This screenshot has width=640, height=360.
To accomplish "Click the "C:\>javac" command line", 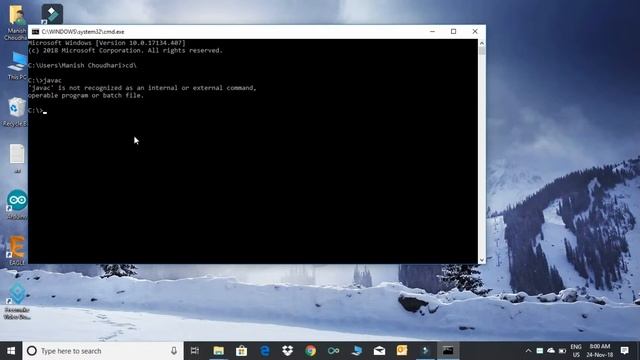I will point(45,80).
